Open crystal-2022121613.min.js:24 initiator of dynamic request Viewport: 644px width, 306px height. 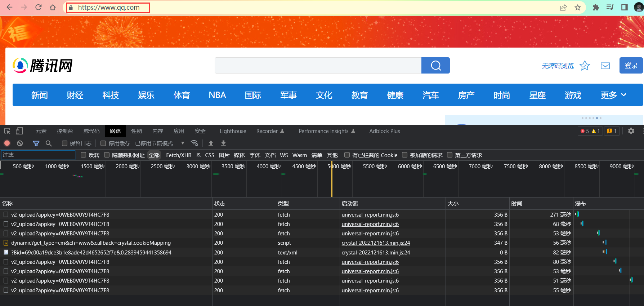point(376,243)
